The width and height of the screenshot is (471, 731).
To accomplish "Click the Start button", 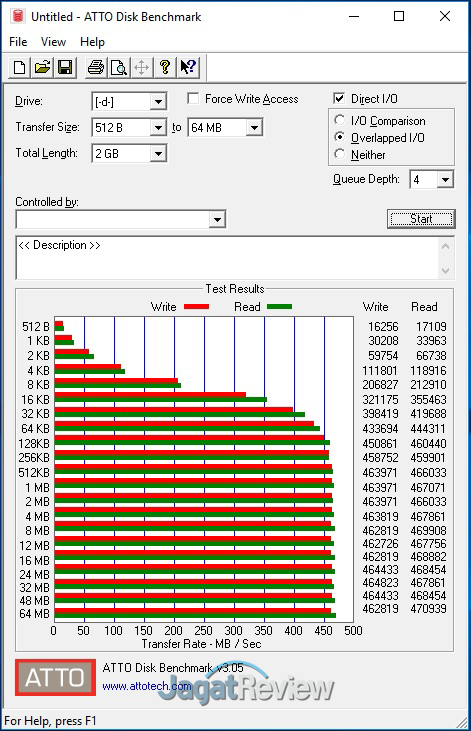I will click(421, 219).
